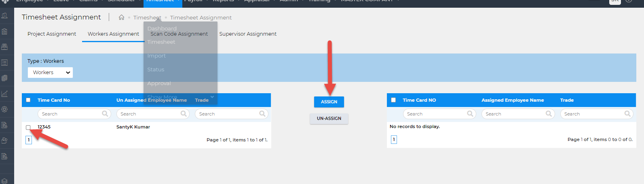This screenshot has height=184, width=644.
Task: Open the line chart icon in sidebar
Action: tap(5, 94)
